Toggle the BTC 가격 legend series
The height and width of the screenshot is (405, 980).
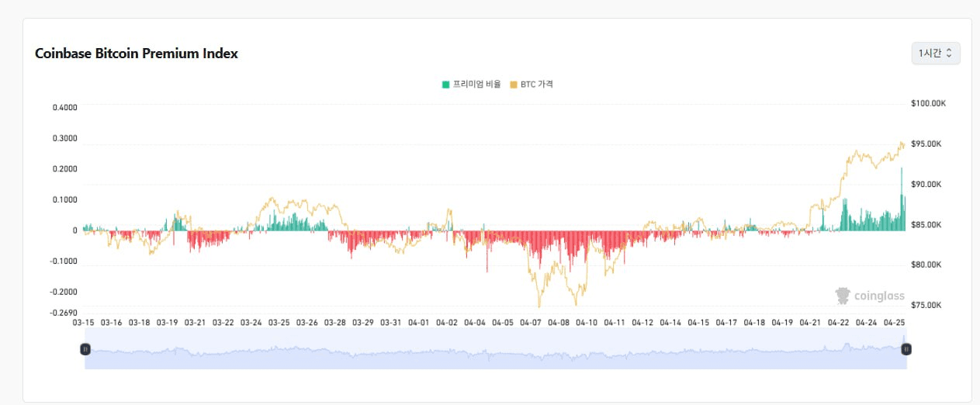coord(532,84)
